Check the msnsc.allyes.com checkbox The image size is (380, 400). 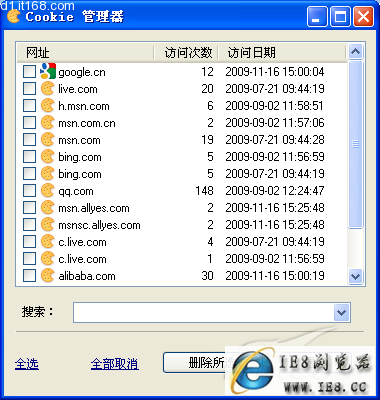(x=29, y=225)
